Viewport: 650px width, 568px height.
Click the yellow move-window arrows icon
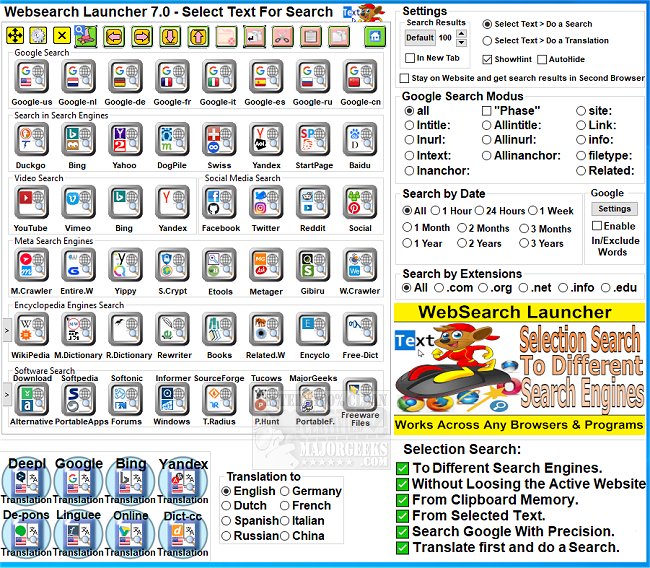click(16, 36)
